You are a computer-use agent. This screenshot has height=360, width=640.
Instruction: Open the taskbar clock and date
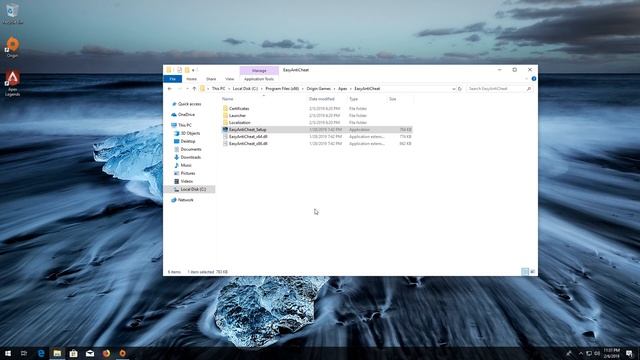611,353
